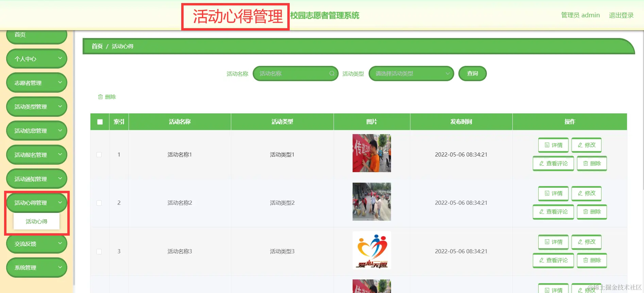Delete row 活动名称3 with 删除 button
The image size is (644, 293).
click(592, 260)
